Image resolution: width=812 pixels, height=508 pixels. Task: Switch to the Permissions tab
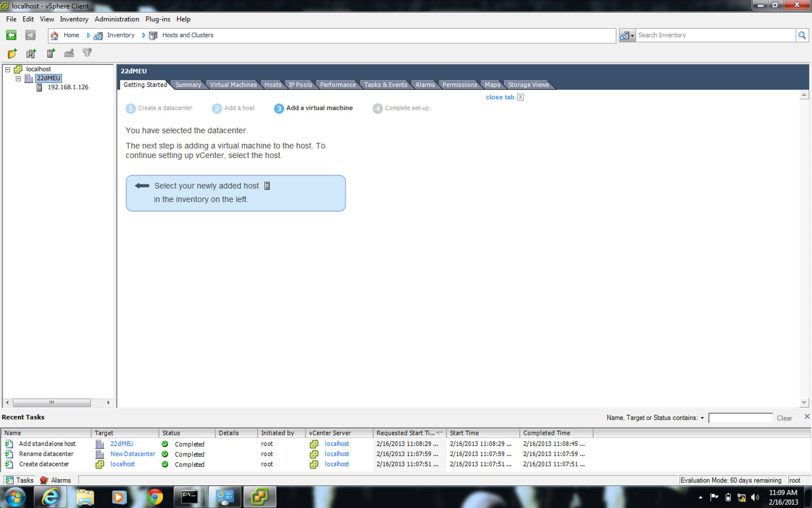[x=460, y=85]
